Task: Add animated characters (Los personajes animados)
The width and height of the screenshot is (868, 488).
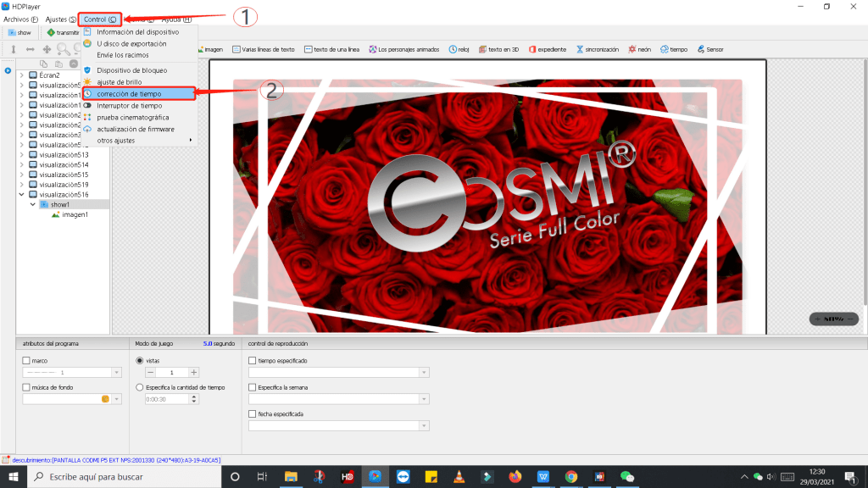Action: (404, 49)
